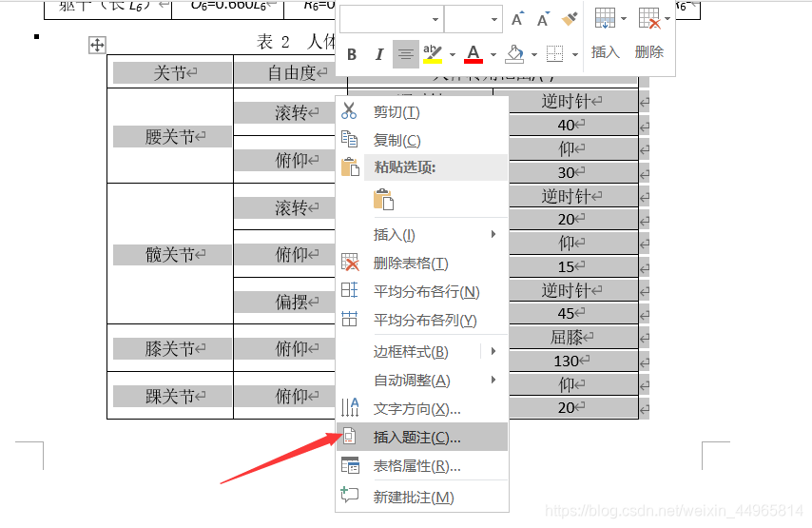The height and width of the screenshot is (528, 812).
Task: Click the scissors cut icon
Action: pos(350,111)
